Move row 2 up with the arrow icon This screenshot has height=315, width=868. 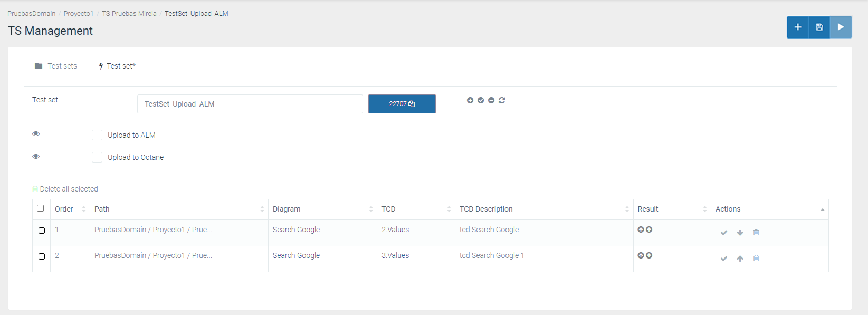tap(740, 259)
